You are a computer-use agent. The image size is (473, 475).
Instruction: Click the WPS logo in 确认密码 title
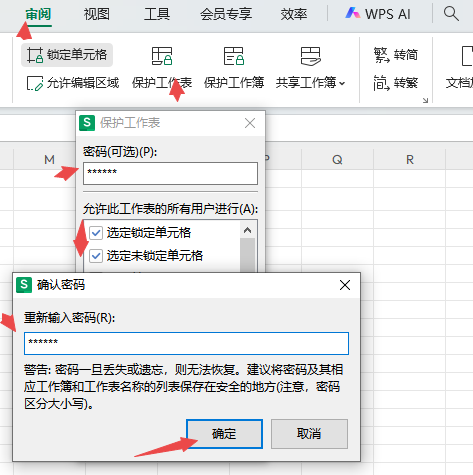[24, 285]
